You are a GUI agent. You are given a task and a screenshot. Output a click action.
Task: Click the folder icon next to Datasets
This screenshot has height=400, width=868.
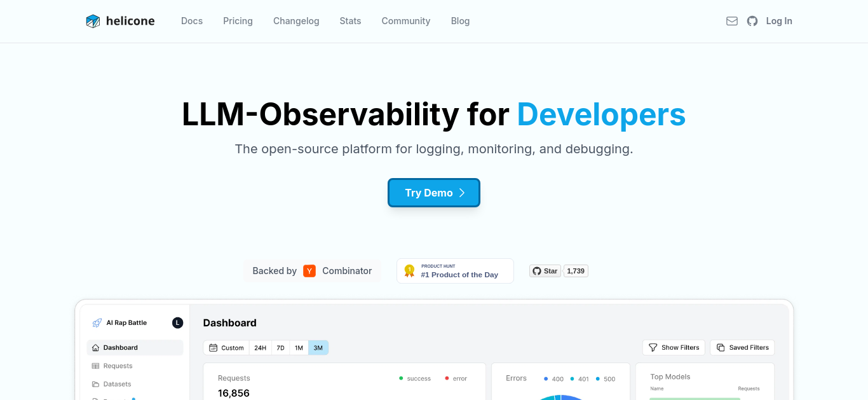(95, 384)
